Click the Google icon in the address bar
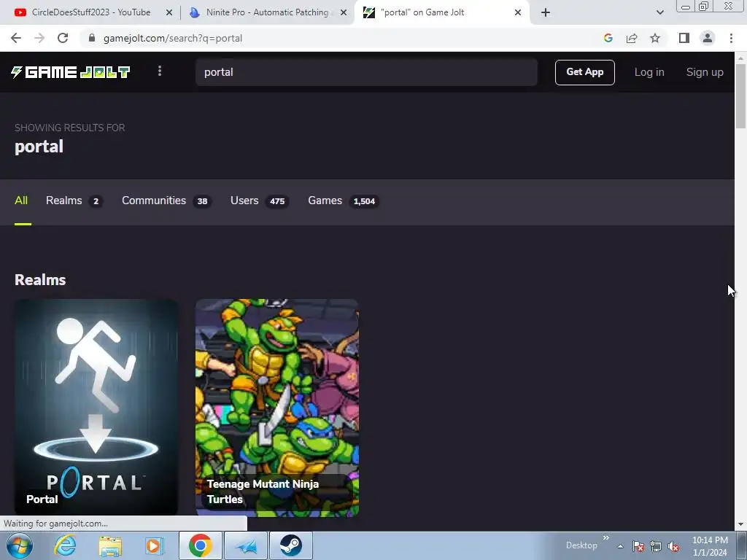The width and height of the screenshot is (747, 560). [x=608, y=38]
